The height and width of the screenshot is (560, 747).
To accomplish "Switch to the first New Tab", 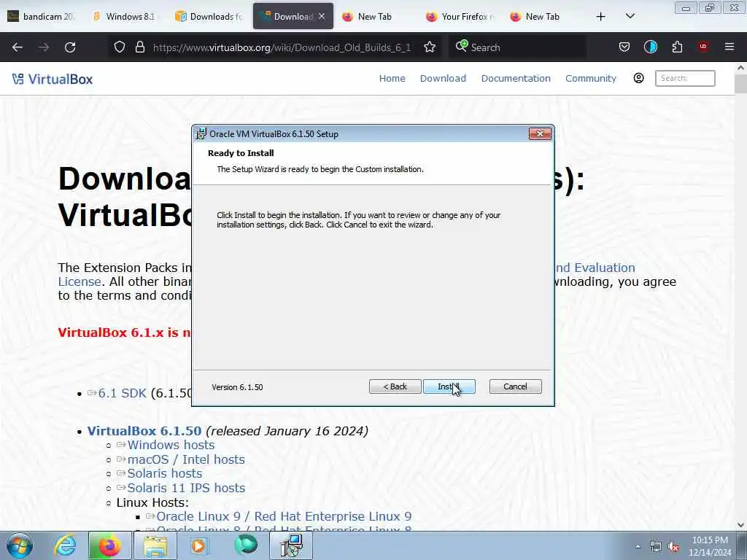I will click(x=377, y=17).
